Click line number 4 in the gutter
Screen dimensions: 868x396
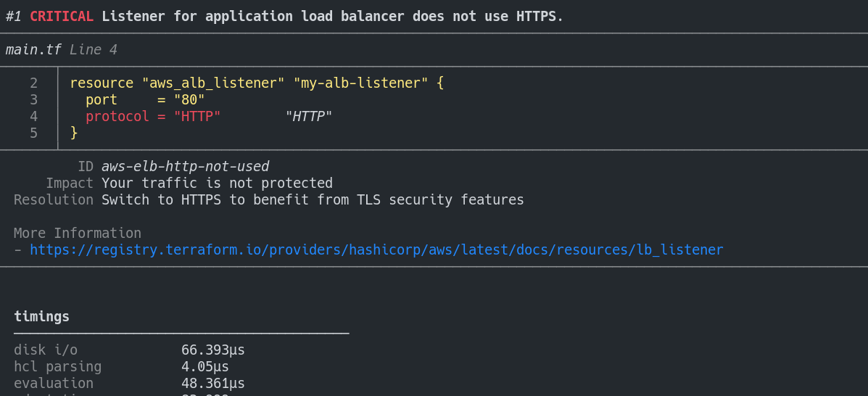click(33, 117)
